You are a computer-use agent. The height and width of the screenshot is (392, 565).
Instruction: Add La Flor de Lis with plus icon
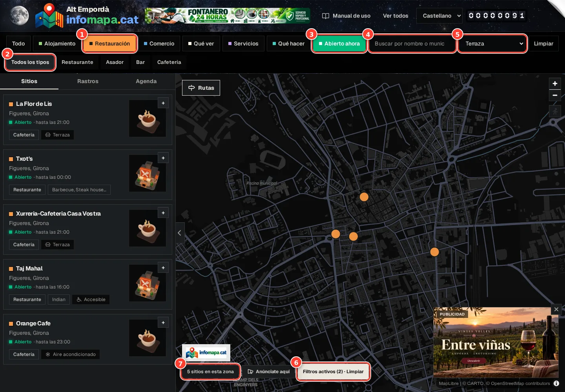pyautogui.click(x=163, y=103)
